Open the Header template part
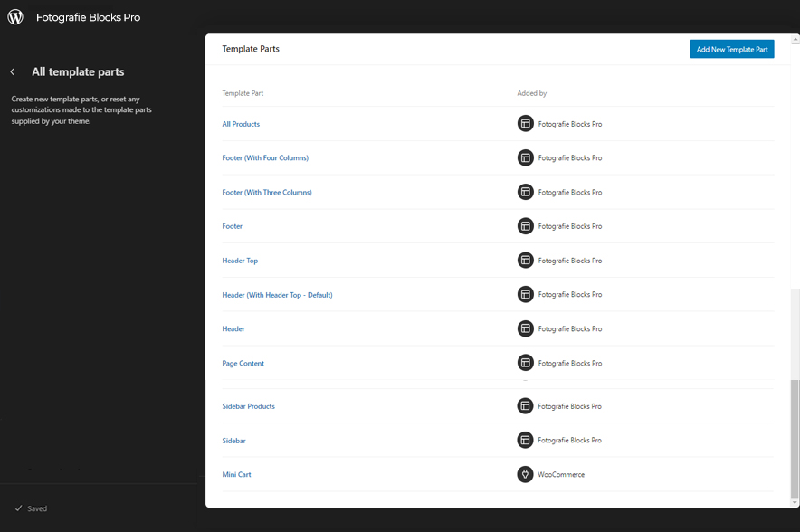 coord(233,329)
